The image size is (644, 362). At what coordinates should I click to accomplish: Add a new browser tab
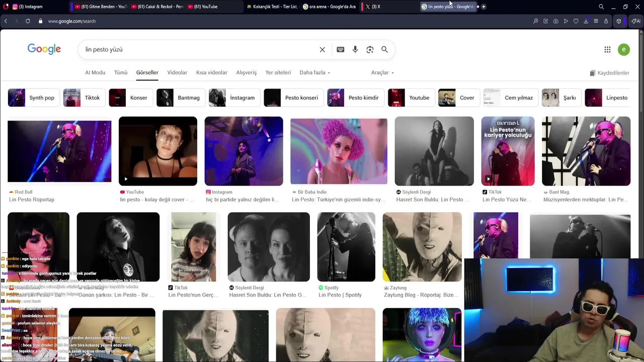(484, 7)
